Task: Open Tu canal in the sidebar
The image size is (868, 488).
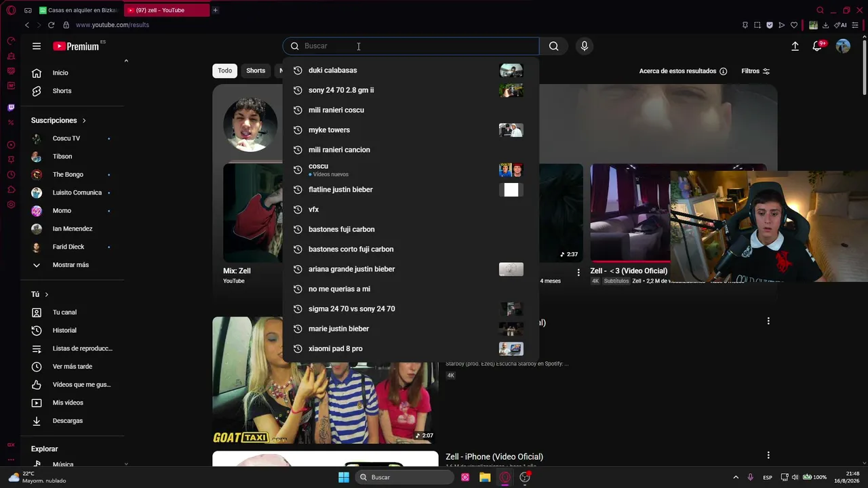Action: coord(73,312)
